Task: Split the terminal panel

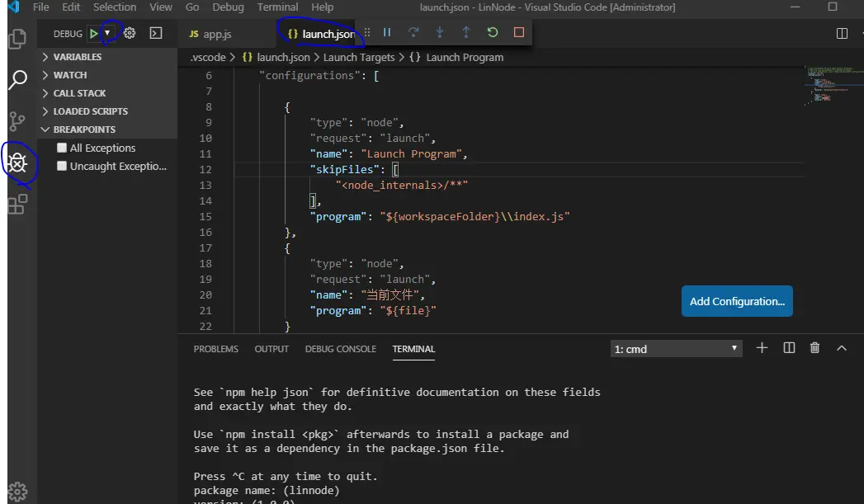Action: [x=789, y=347]
